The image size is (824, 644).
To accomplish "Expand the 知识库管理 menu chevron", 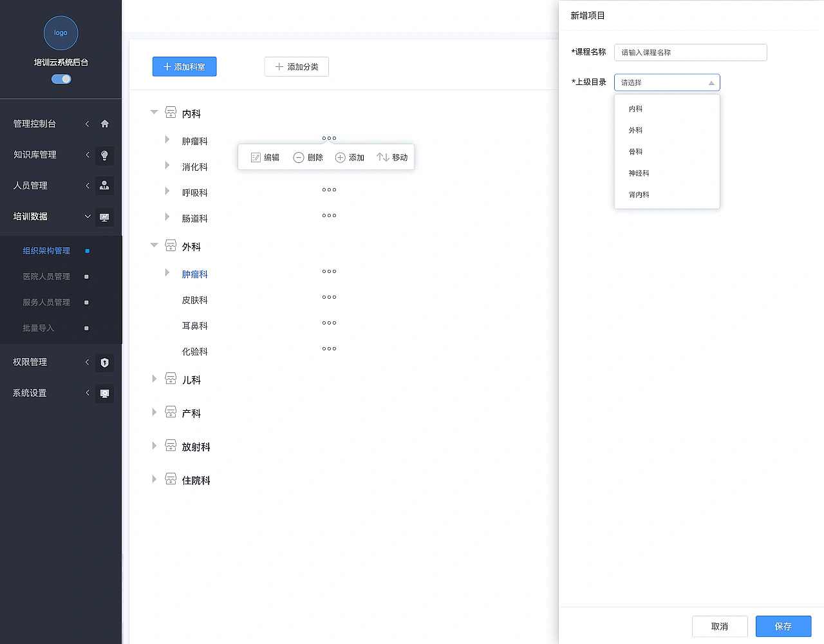I will [x=88, y=155].
